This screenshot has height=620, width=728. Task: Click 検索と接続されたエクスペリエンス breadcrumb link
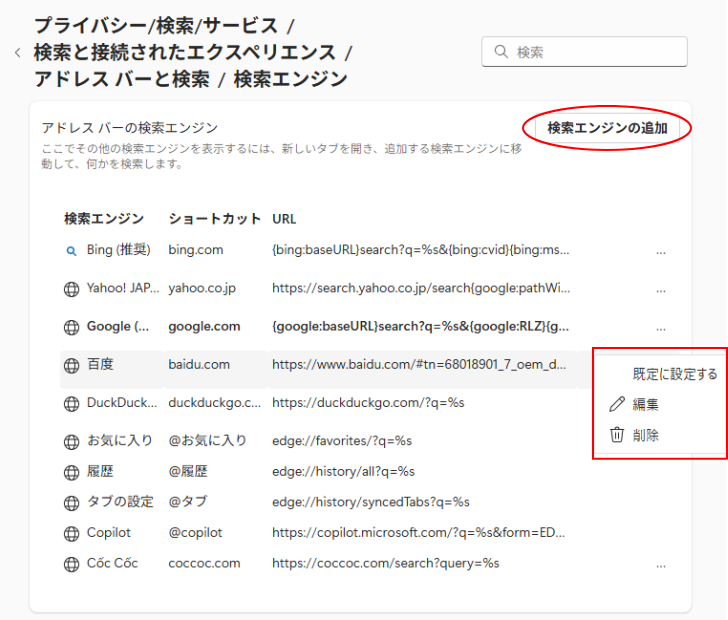click(x=185, y=52)
